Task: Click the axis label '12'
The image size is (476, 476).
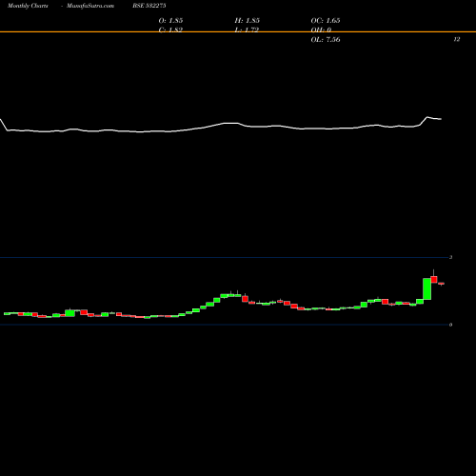Action: pos(457,39)
